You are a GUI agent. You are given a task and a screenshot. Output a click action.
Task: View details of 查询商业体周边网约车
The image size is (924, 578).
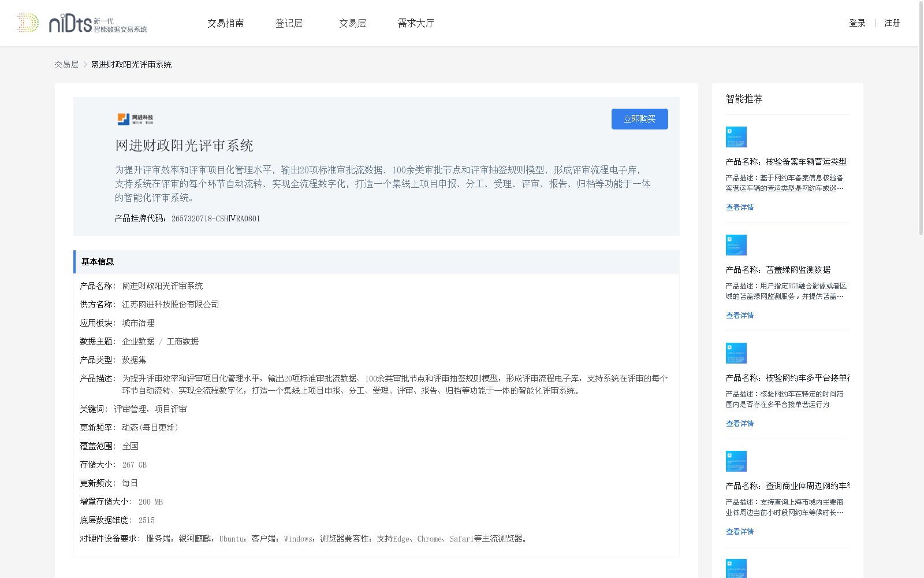tap(740, 532)
